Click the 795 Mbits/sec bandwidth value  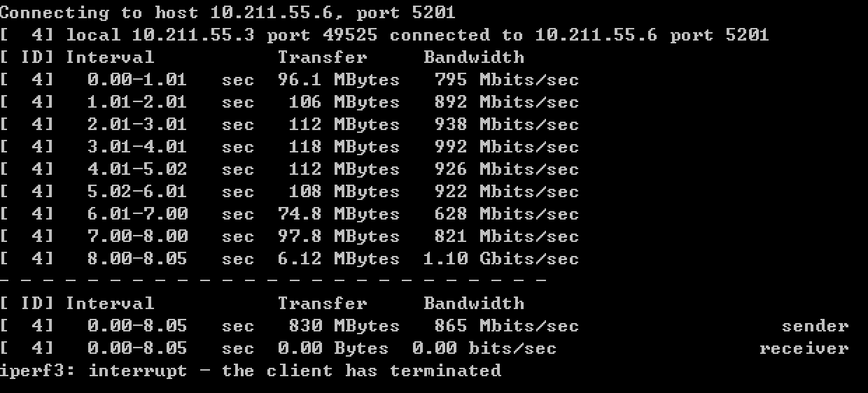point(507,80)
